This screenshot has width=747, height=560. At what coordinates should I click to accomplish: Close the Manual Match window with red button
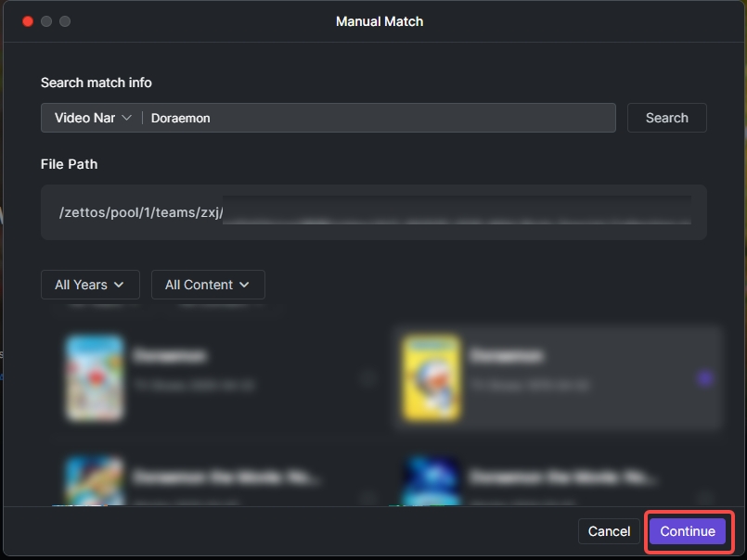pyautogui.click(x=28, y=21)
